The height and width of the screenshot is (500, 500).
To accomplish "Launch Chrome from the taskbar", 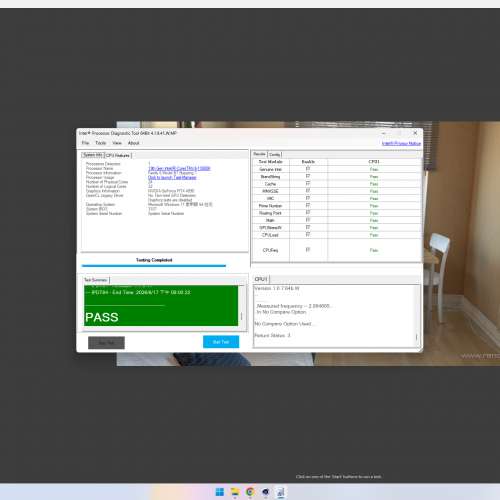I will (x=250, y=492).
